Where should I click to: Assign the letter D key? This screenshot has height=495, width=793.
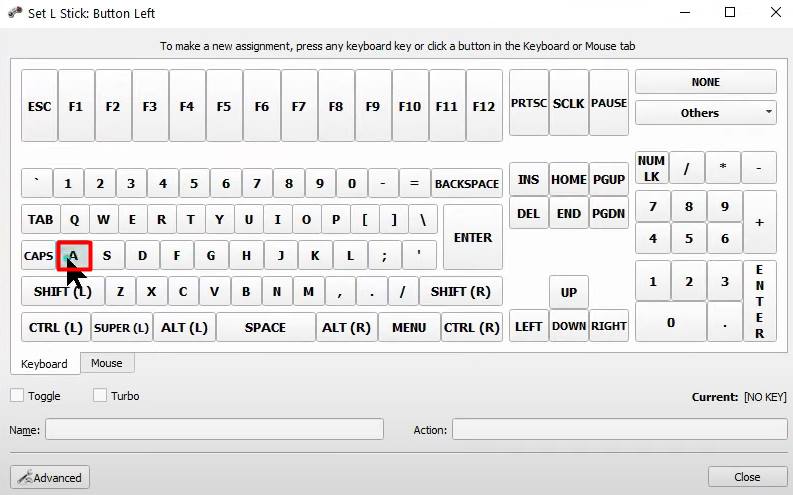point(142,256)
